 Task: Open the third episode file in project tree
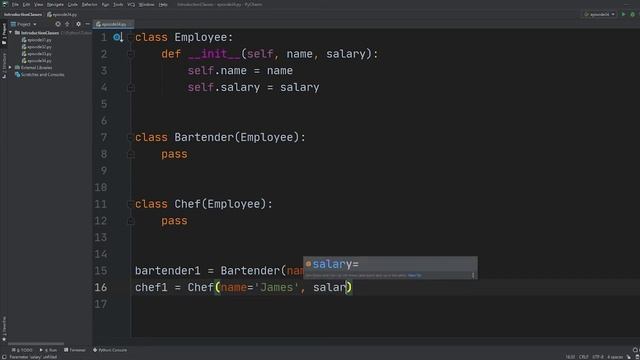pos(37,54)
